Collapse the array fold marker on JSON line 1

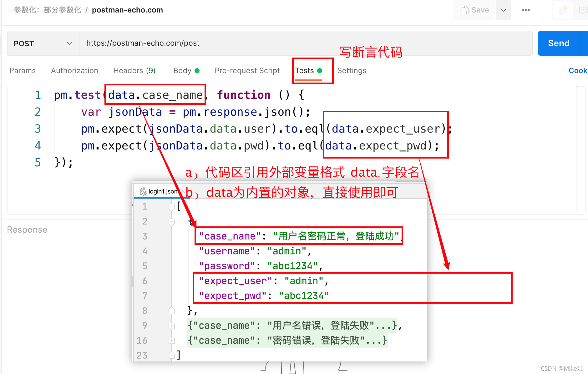coord(171,207)
